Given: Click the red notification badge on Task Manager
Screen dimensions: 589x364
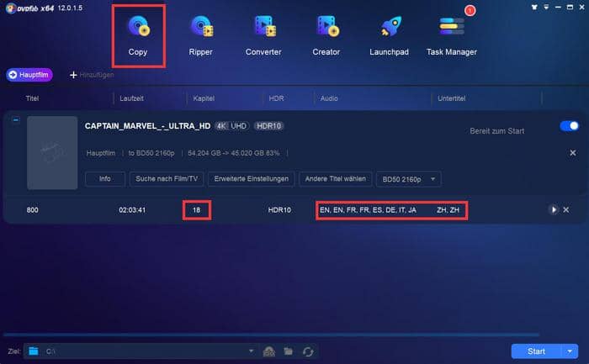Looking at the screenshot, I should pos(470,10).
